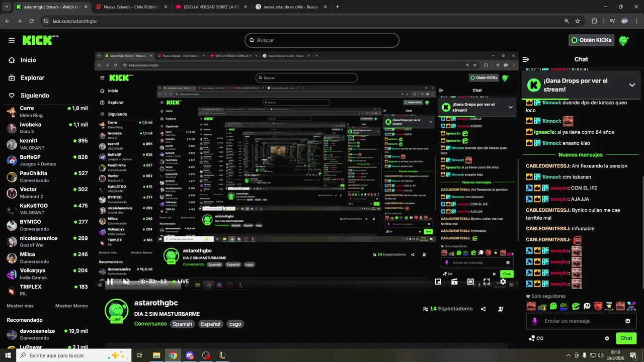
Task: Click the channel points infinity icon
Action: tap(536, 338)
